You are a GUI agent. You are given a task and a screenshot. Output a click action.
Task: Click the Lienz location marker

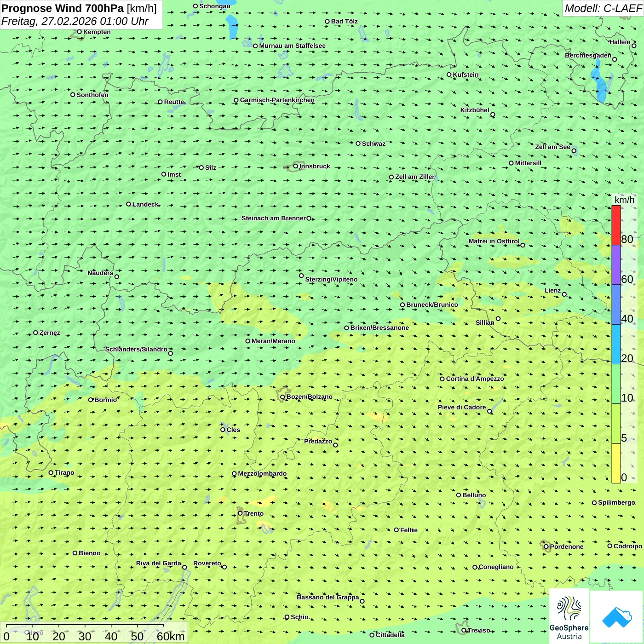[x=564, y=294]
